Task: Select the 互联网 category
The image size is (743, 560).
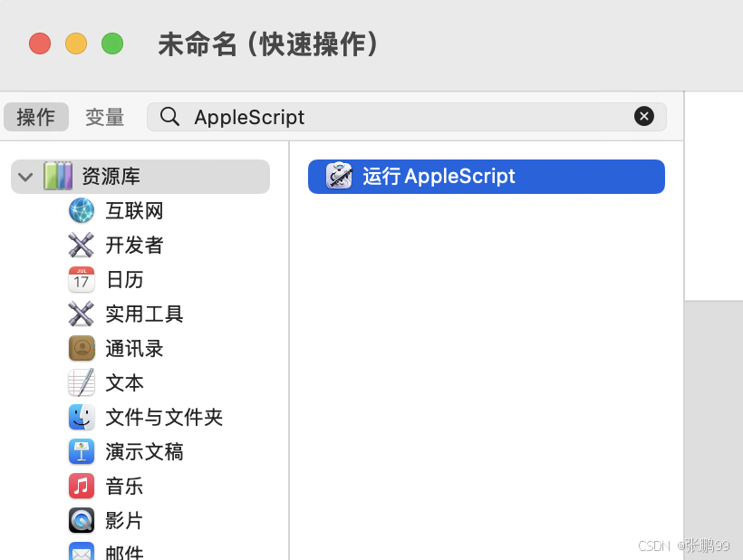Action: (135, 211)
